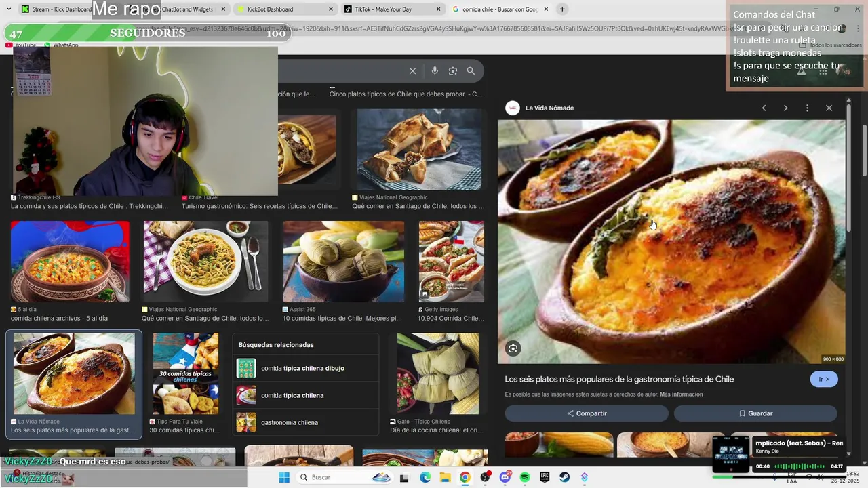Screen dimensions: 868x488
Task: Open the Más información link
Action: coord(681,394)
